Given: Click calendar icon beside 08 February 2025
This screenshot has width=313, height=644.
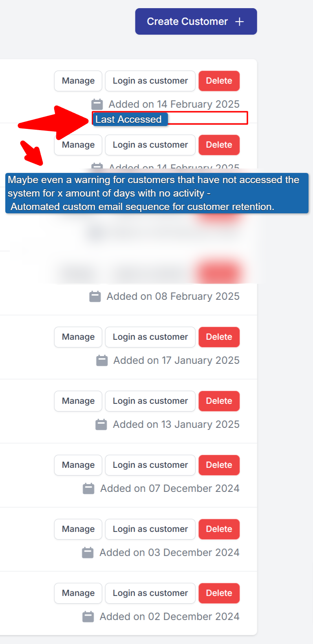Looking at the screenshot, I should (95, 297).
